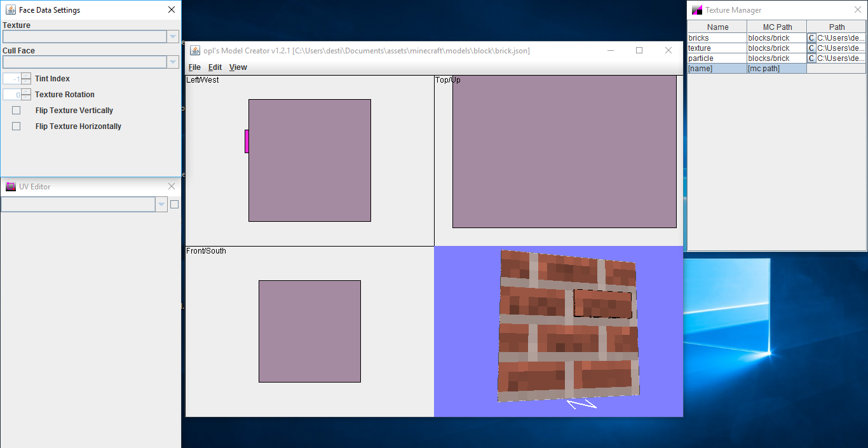This screenshot has height=448, width=868.
Task: Expand the Cull Face dropdown
Action: coord(172,62)
